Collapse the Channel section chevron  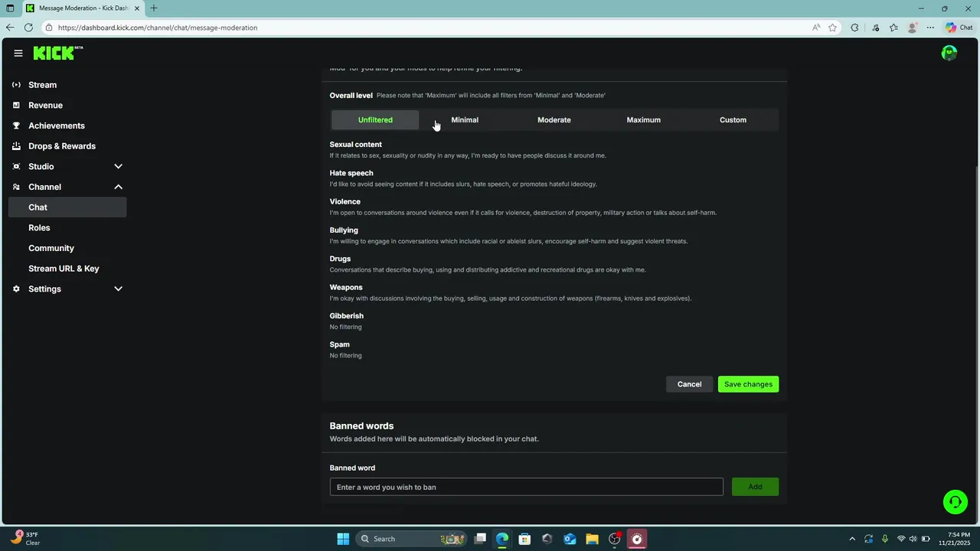click(x=118, y=187)
